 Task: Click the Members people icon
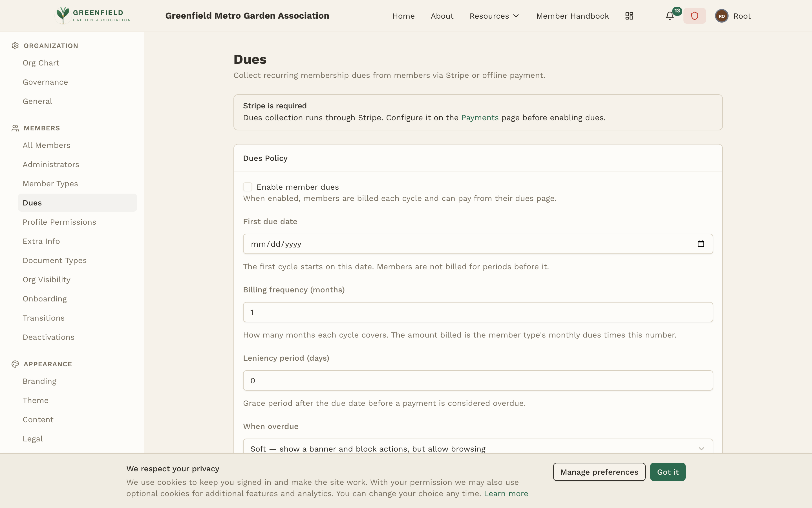(15, 128)
